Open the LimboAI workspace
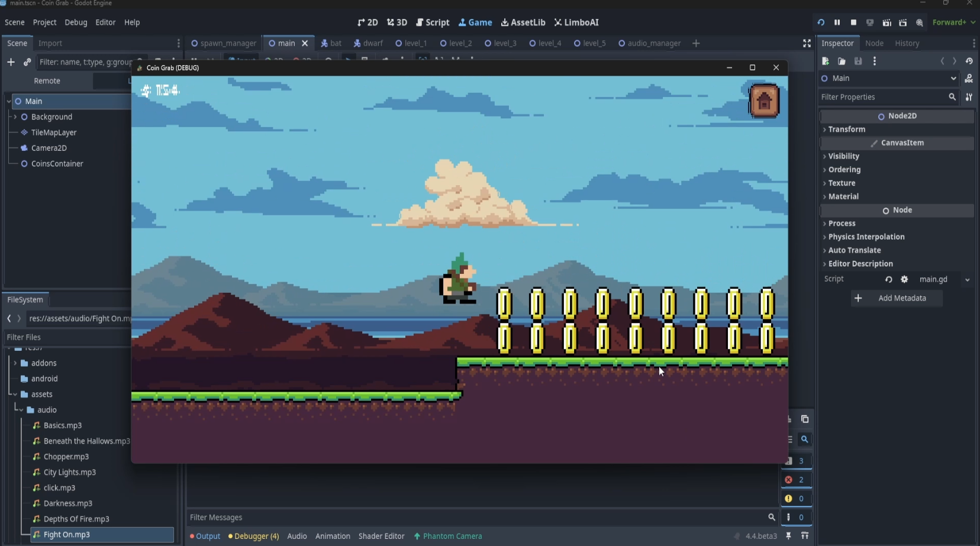 click(x=576, y=22)
